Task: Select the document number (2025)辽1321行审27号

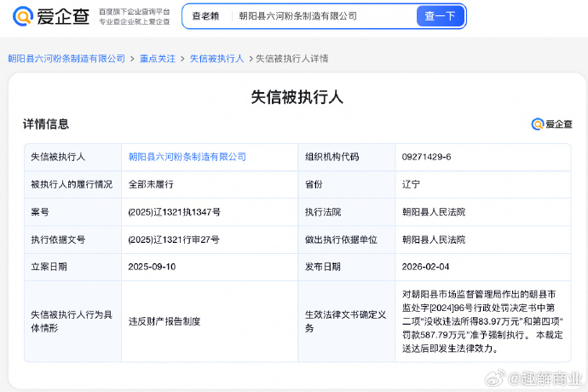Action: (174, 239)
